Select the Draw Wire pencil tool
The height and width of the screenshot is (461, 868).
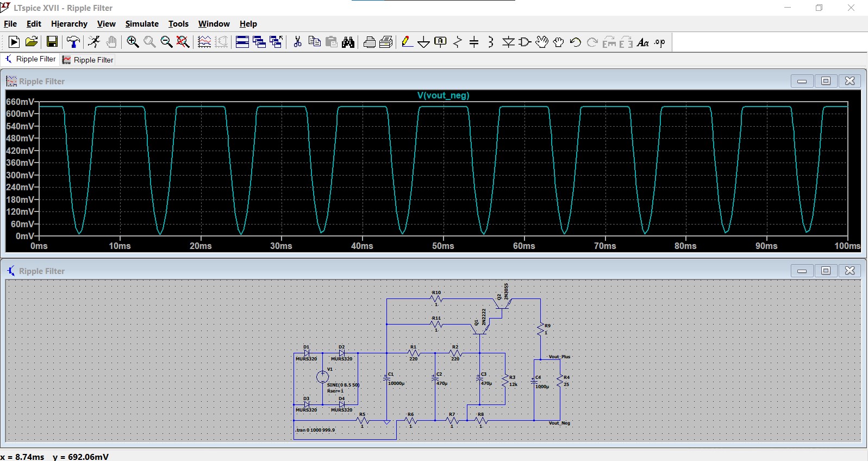(407, 42)
